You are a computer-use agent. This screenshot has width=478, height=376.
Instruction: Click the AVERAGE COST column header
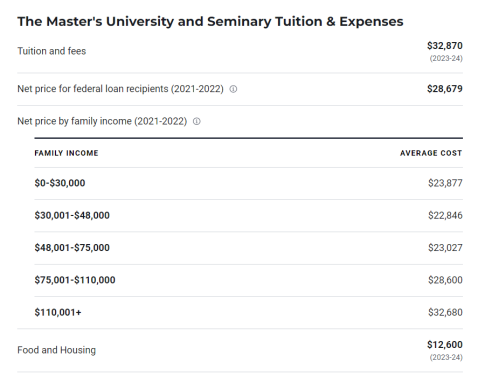coord(431,153)
